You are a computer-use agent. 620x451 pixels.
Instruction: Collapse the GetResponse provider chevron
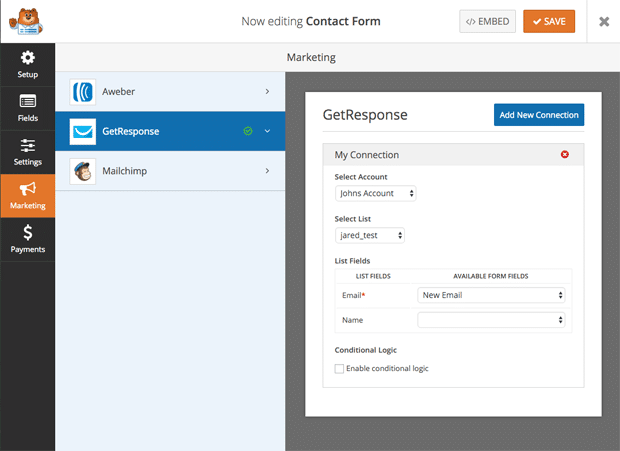(267, 131)
